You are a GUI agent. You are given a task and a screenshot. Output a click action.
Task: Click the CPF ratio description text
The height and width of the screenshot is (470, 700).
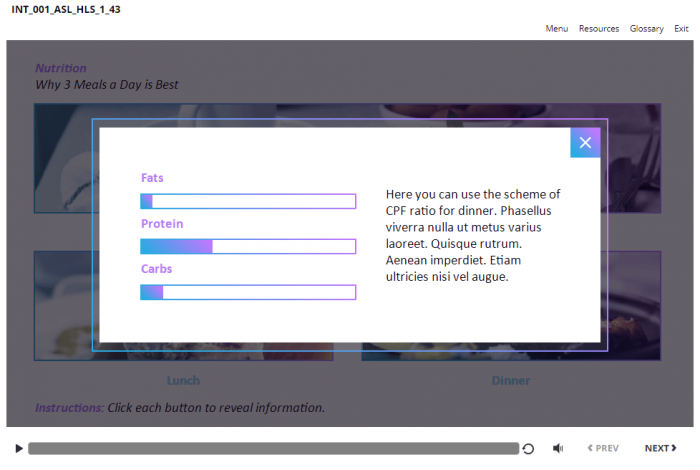coord(473,235)
